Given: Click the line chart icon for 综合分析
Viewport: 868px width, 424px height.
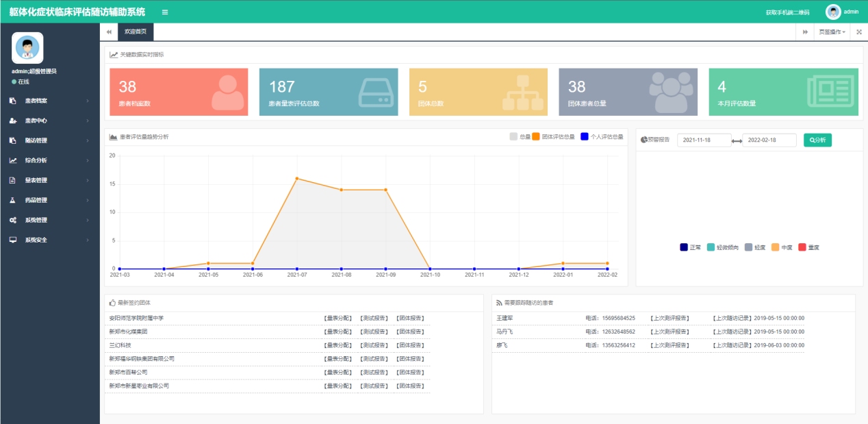Looking at the screenshot, I should click(x=12, y=160).
